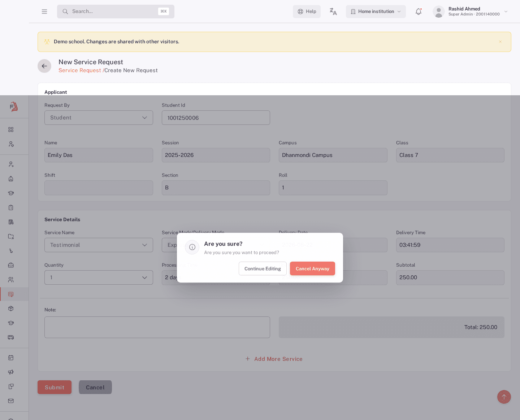Click the mail envelope sidebar icon

click(x=11, y=401)
